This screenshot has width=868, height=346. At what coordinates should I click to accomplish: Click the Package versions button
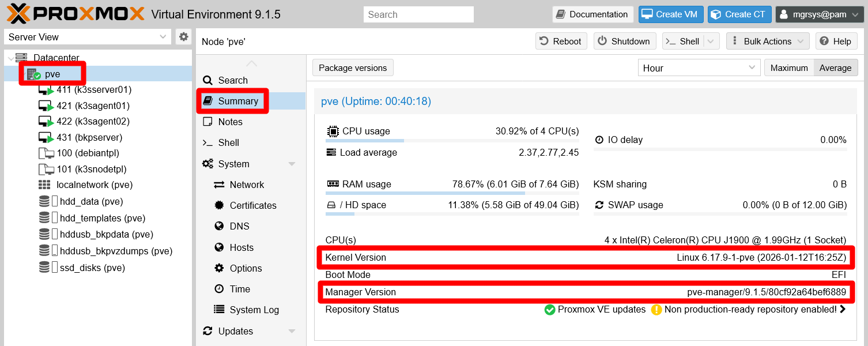pyautogui.click(x=353, y=68)
